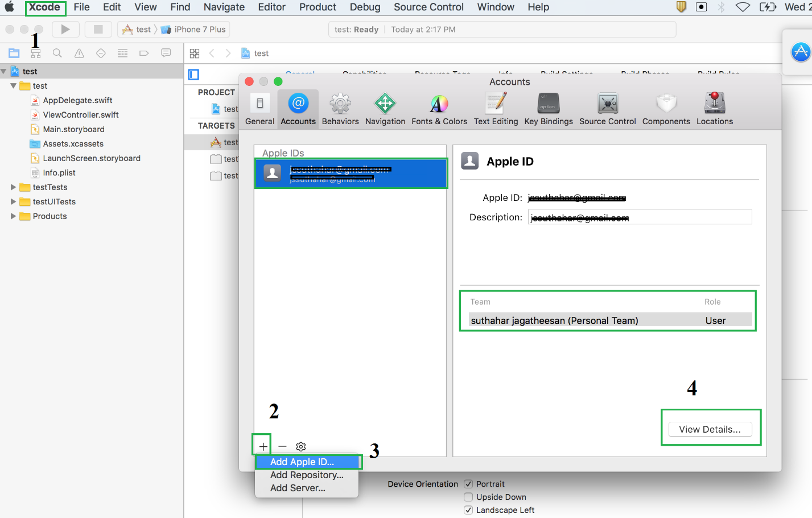812x518 pixels.
Task: Click the related items grid icon
Action: tap(195, 54)
